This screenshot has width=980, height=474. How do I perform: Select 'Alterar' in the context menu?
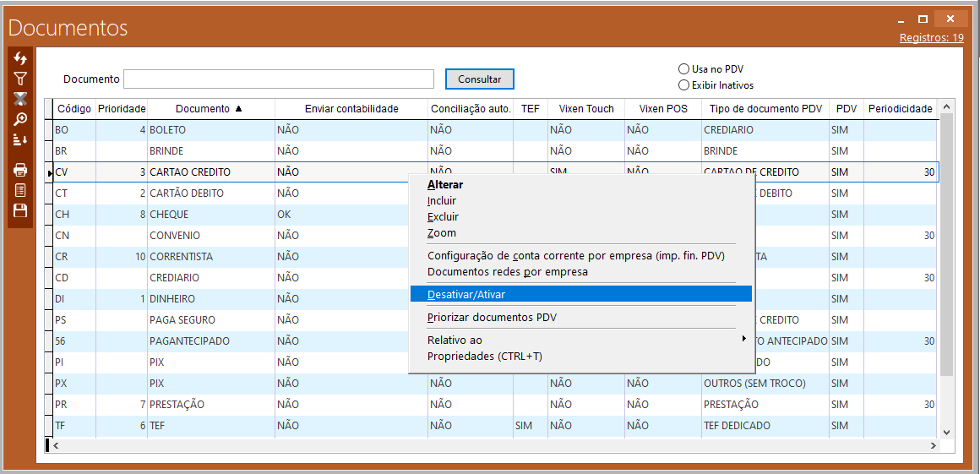point(445,184)
